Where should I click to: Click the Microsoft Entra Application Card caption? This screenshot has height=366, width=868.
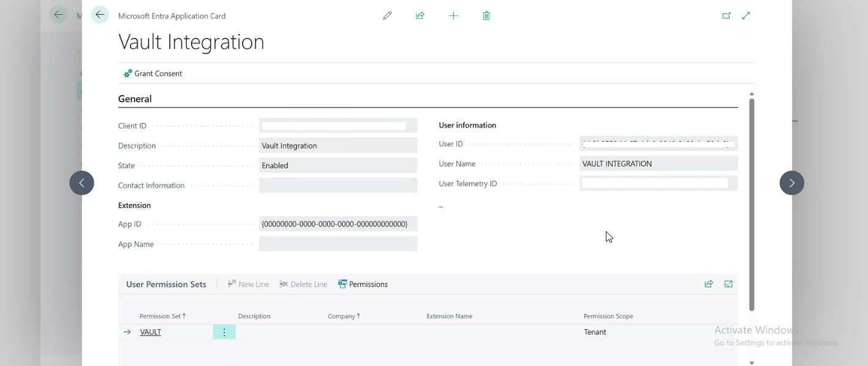point(172,16)
